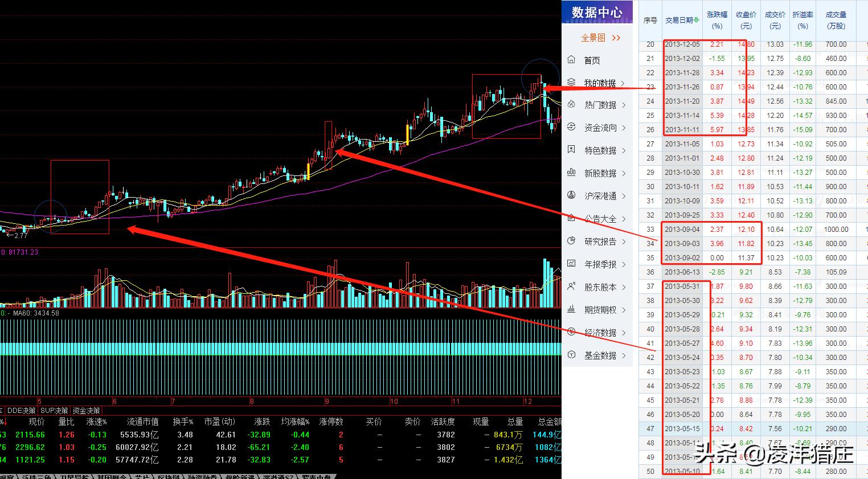
Task: Open the 经济数据 menu link
Action: tap(600, 333)
